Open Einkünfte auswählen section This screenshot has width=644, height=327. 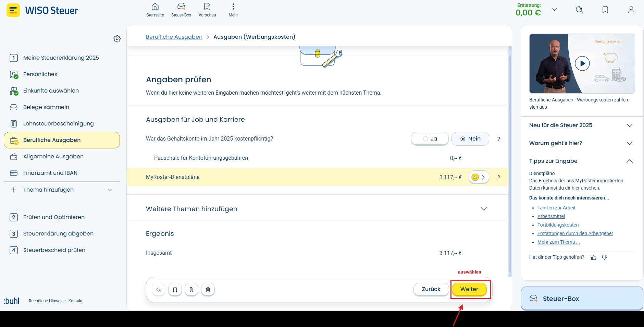(x=62, y=90)
